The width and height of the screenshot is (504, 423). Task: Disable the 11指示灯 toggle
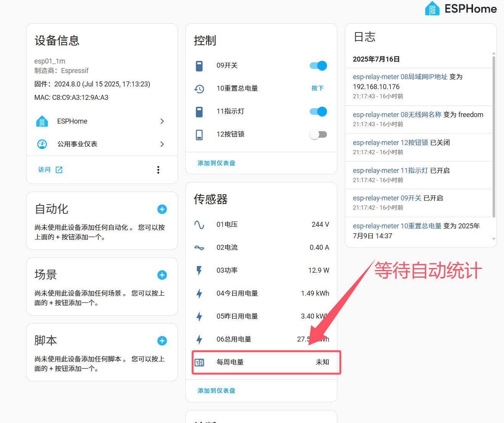(x=318, y=112)
